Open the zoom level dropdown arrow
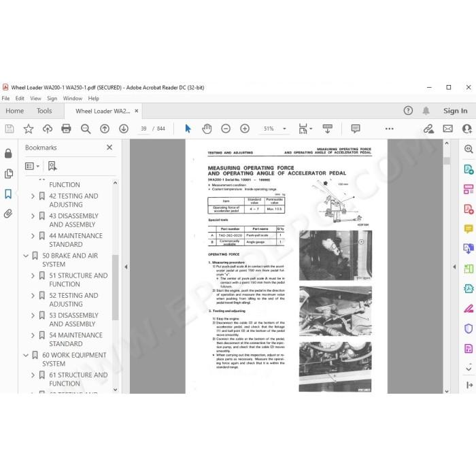The width and height of the screenshot is (476, 476). pos(284,129)
